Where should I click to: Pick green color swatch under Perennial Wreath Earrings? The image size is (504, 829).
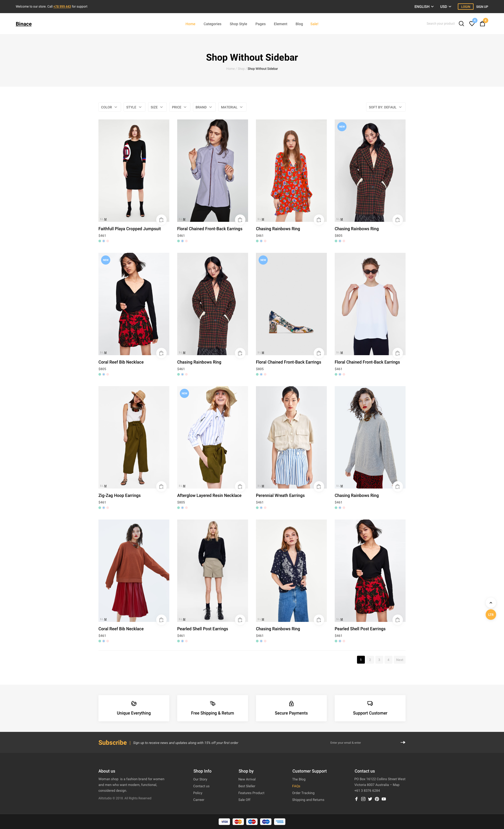(x=257, y=508)
